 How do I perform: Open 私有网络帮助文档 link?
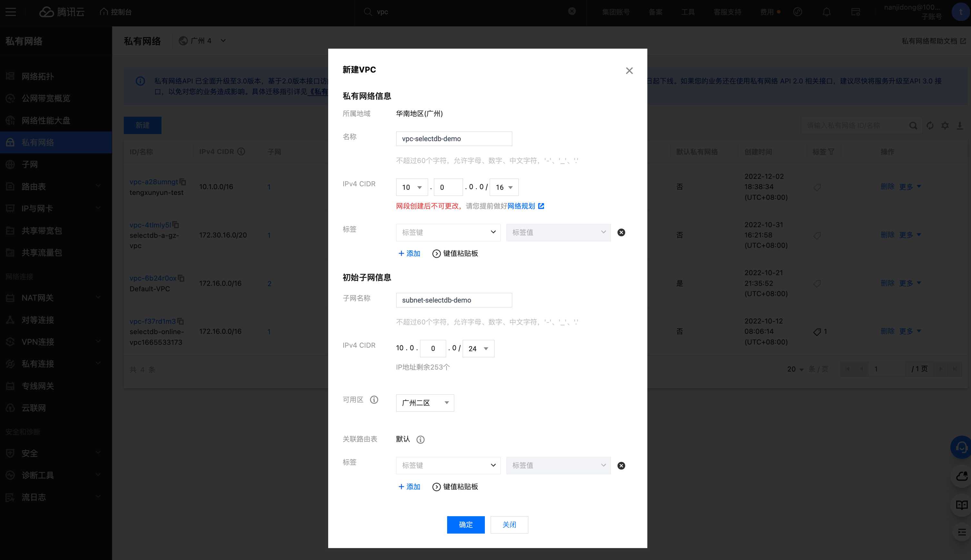coord(934,41)
